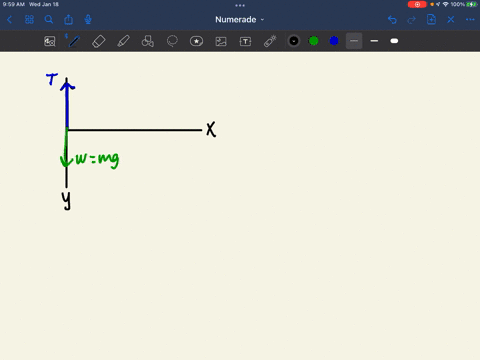Viewport: 480px width, 360px height.
Task: Select the Shapes tool
Action: [x=148, y=41]
